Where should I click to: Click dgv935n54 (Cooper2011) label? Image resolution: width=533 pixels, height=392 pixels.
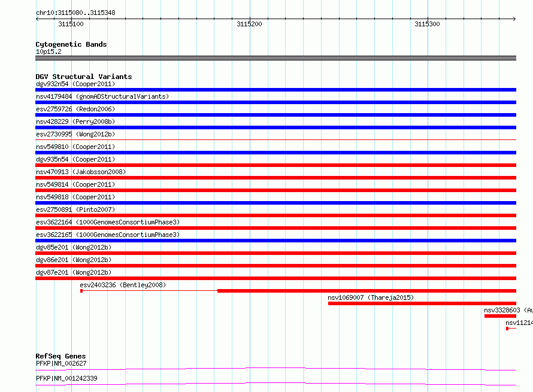[75, 159]
